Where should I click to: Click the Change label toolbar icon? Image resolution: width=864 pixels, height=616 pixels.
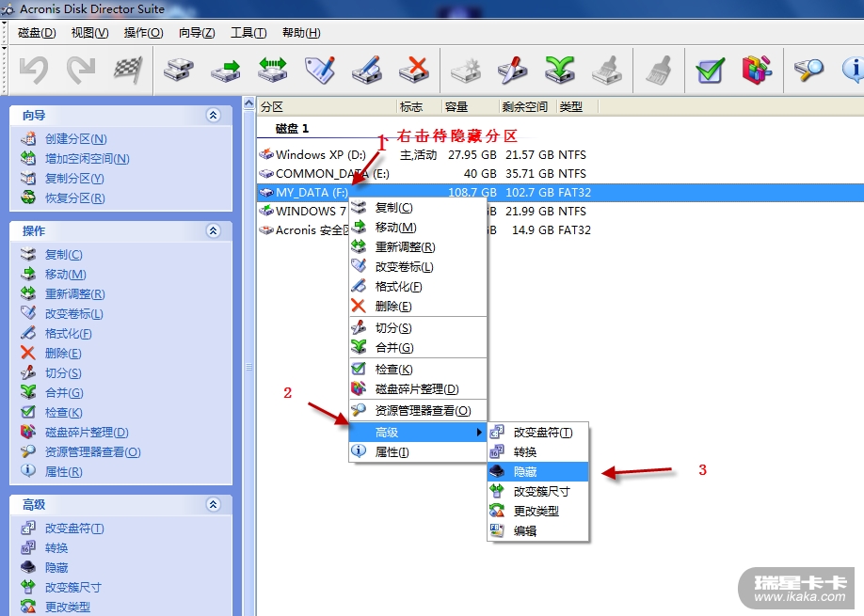320,71
